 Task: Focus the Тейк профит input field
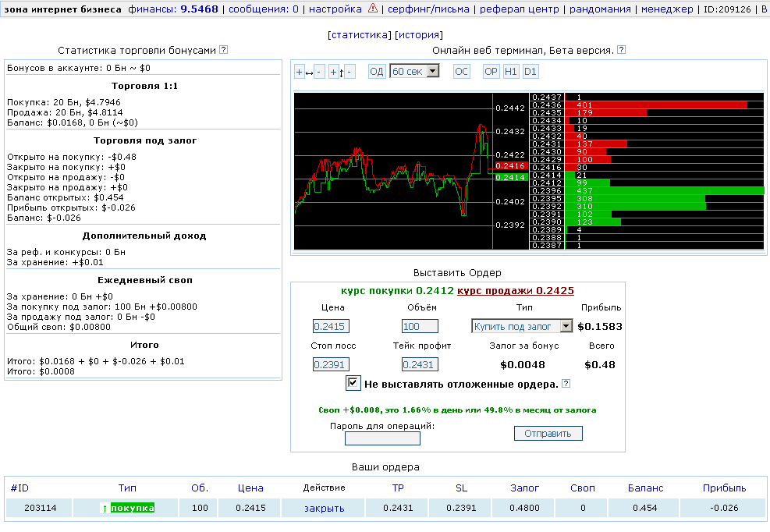click(420, 364)
